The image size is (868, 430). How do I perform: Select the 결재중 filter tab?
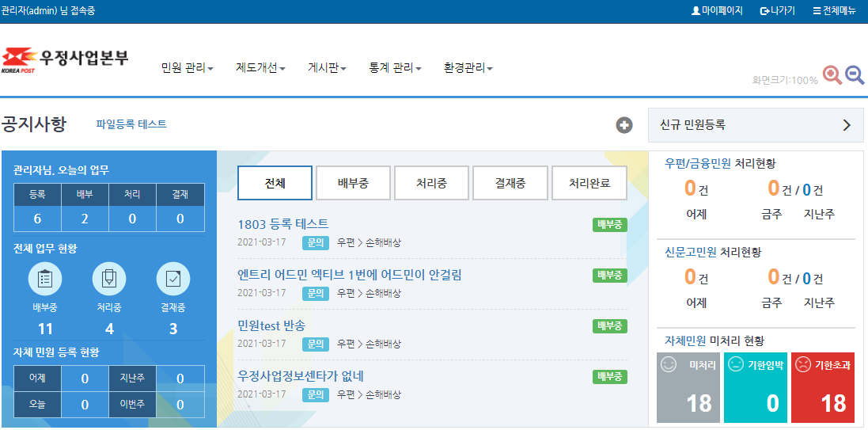(510, 184)
